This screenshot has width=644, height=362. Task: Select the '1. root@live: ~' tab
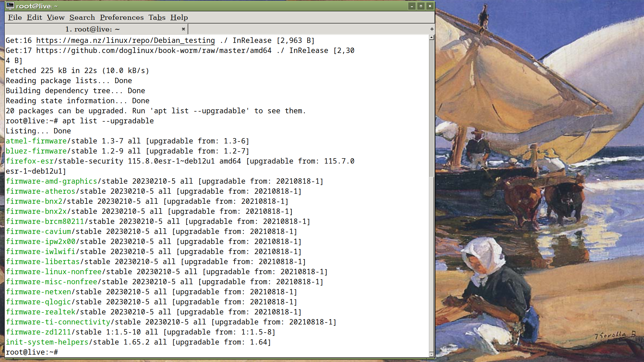[x=92, y=29]
